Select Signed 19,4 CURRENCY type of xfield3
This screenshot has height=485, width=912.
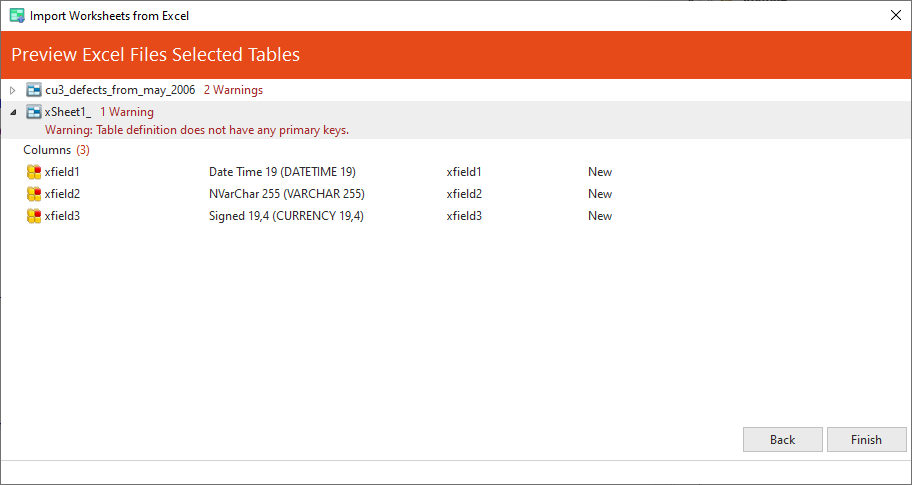(x=286, y=216)
